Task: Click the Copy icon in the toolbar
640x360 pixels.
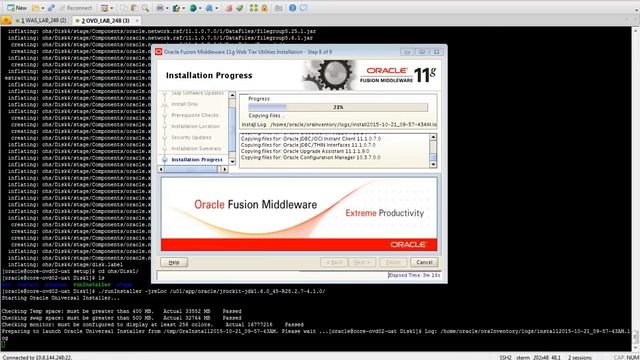Action: [124, 8]
